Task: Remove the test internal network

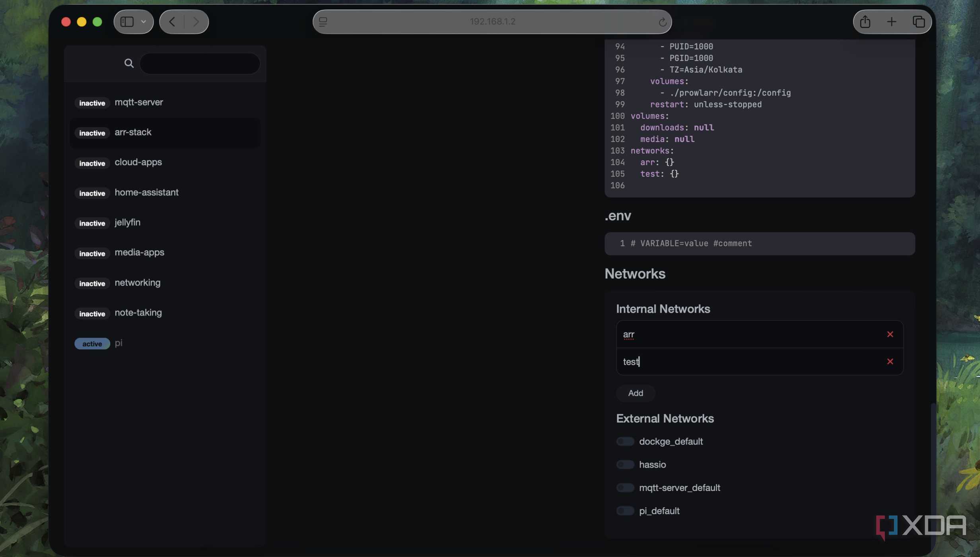Action: [x=890, y=361]
